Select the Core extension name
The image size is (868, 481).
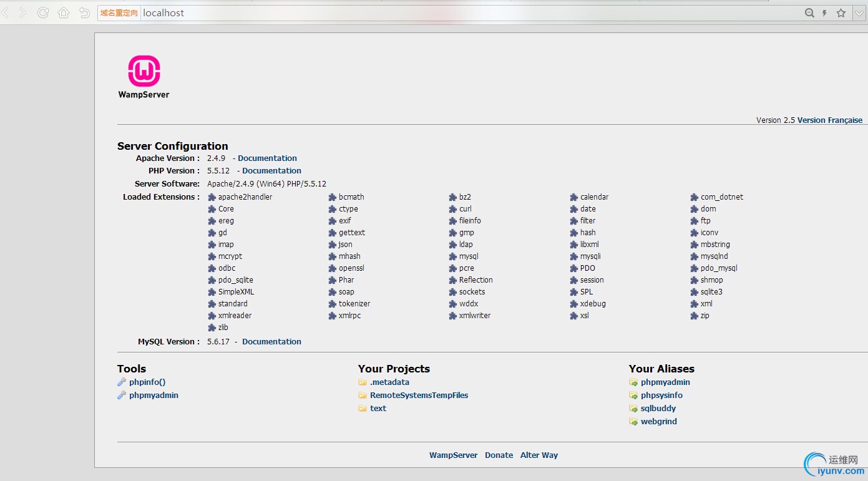click(226, 209)
